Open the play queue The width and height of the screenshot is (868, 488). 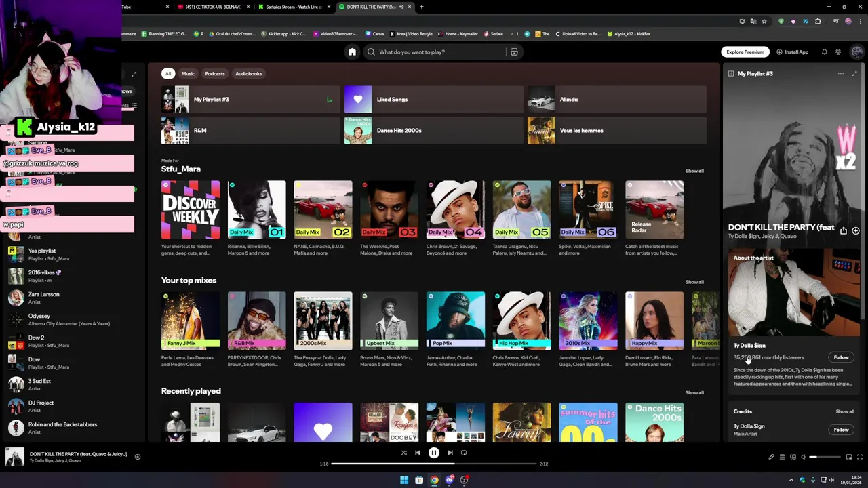[782, 457]
